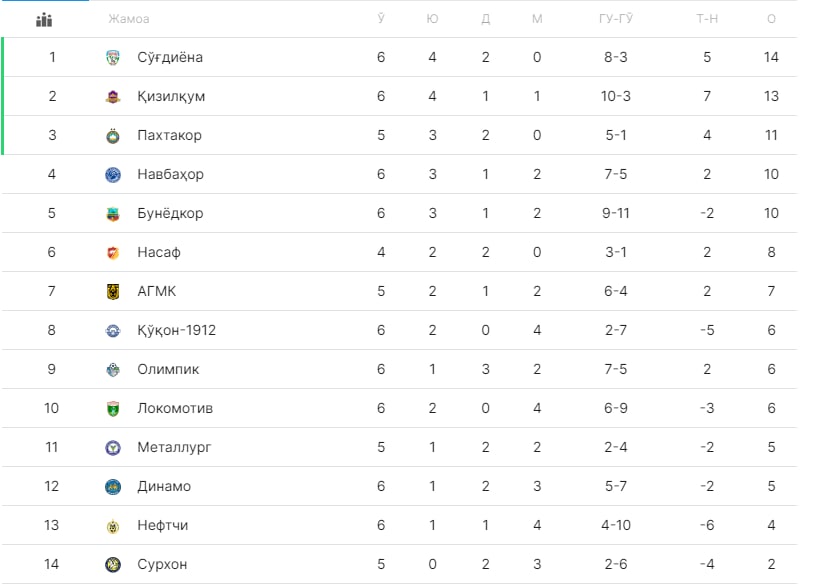Click the Сўғдиёна club logo
The height and width of the screenshot is (585, 813).
tap(113, 57)
